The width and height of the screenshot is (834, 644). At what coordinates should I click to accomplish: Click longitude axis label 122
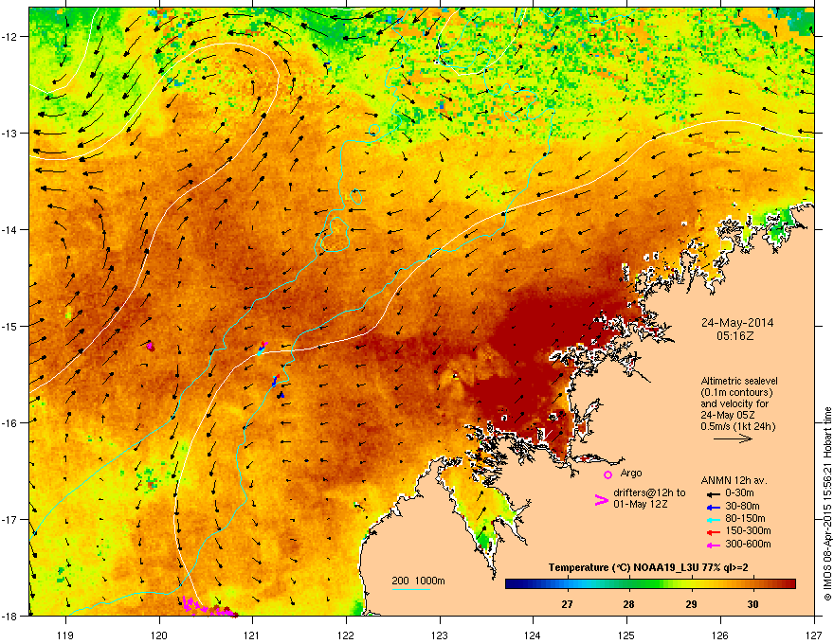pyautogui.click(x=346, y=635)
